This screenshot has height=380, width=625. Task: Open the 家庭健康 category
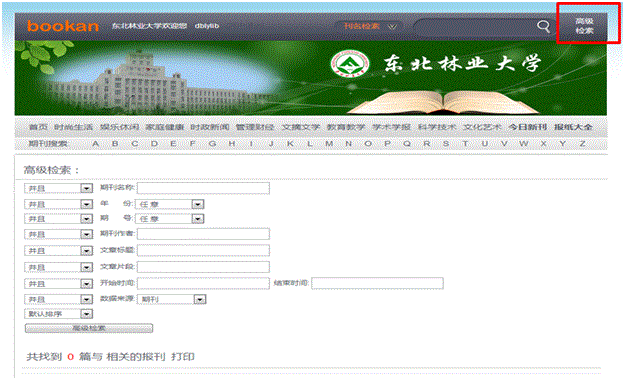coord(165,127)
